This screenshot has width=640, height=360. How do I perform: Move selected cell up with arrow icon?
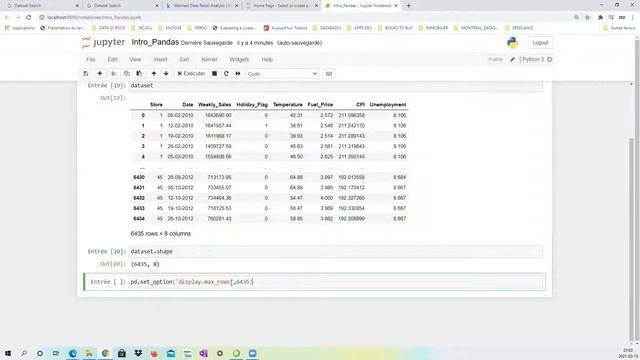pos(154,73)
